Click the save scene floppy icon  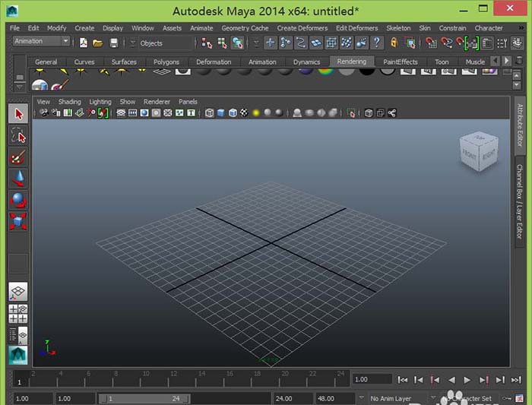tap(114, 43)
